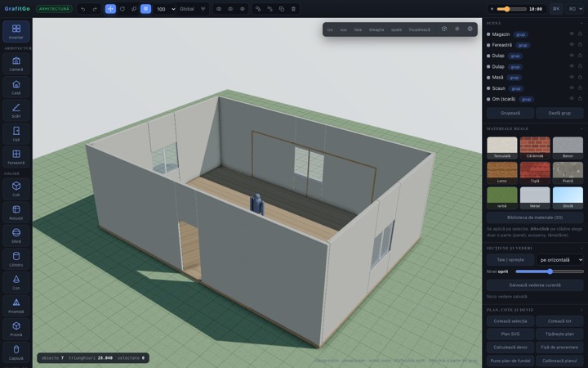
Task: Switch to spate back view
Action: (396, 29)
